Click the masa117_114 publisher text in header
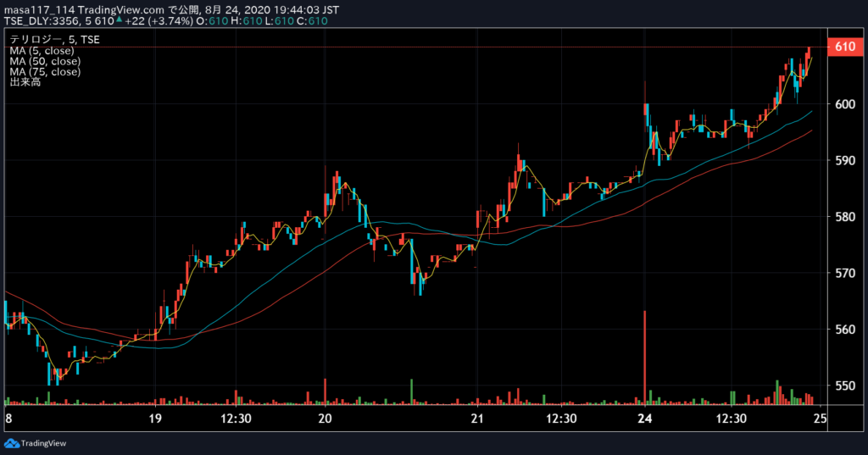The height and width of the screenshot is (455, 868). tap(39, 10)
